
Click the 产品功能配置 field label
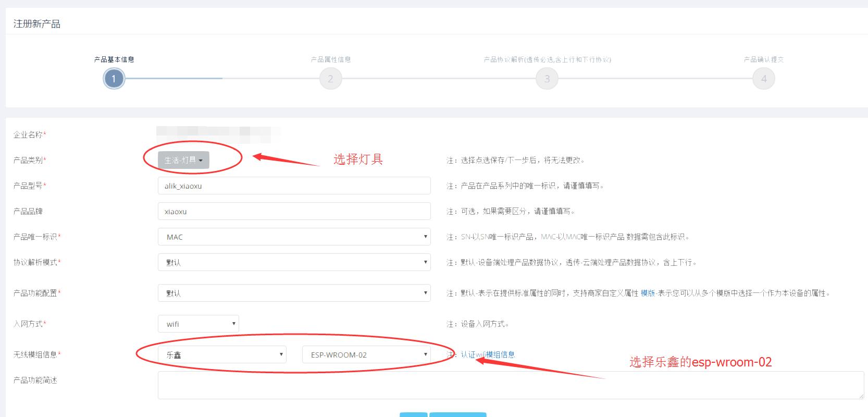37,293
